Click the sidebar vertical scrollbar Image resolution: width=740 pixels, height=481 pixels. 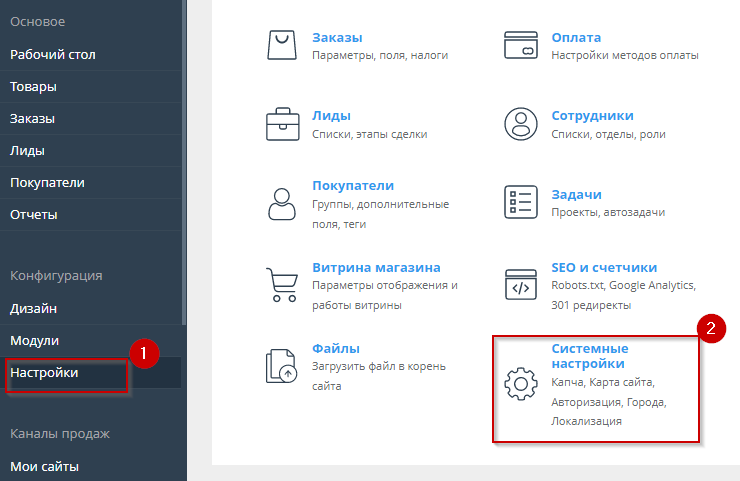point(184,160)
